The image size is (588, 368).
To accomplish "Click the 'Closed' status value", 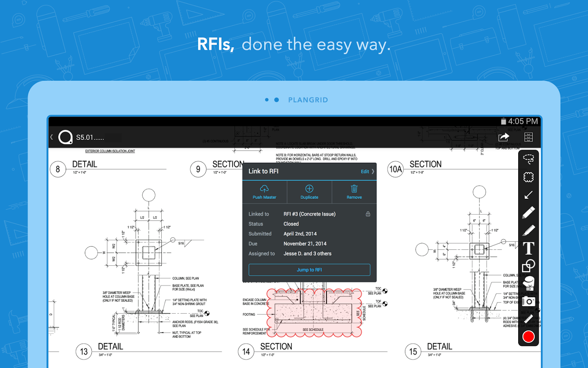I will [291, 224].
